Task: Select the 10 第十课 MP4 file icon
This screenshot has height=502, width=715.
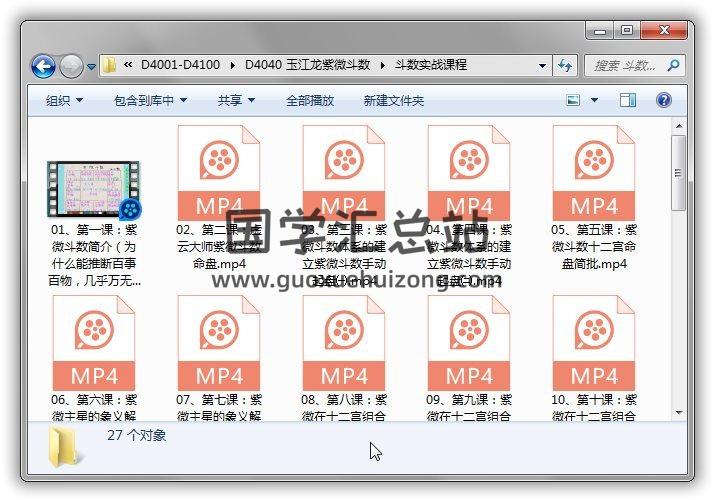Action: [593, 342]
